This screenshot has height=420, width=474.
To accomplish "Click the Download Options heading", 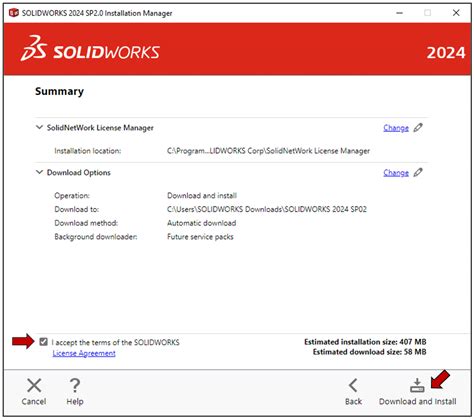I will pyautogui.click(x=79, y=173).
